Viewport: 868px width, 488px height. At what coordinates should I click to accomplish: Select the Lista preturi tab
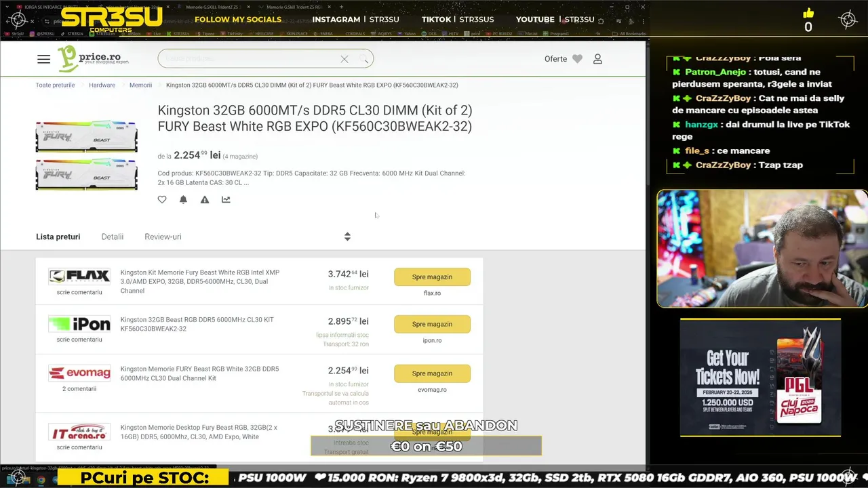point(58,237)
